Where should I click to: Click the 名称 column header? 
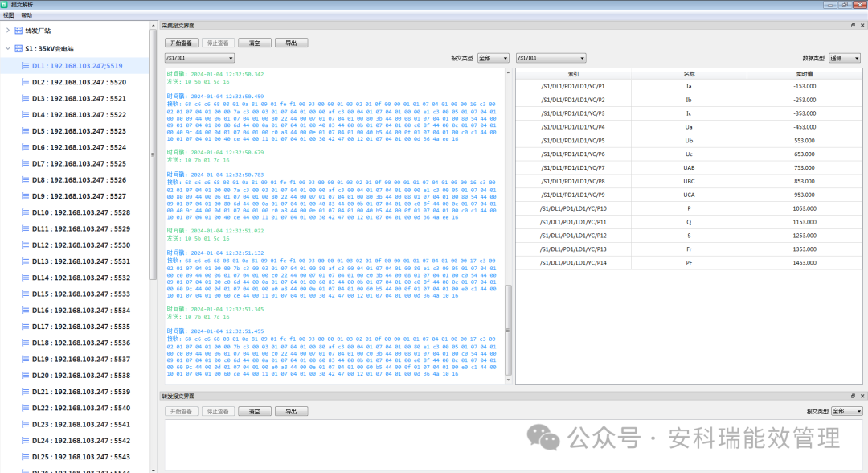click(690, 74)
